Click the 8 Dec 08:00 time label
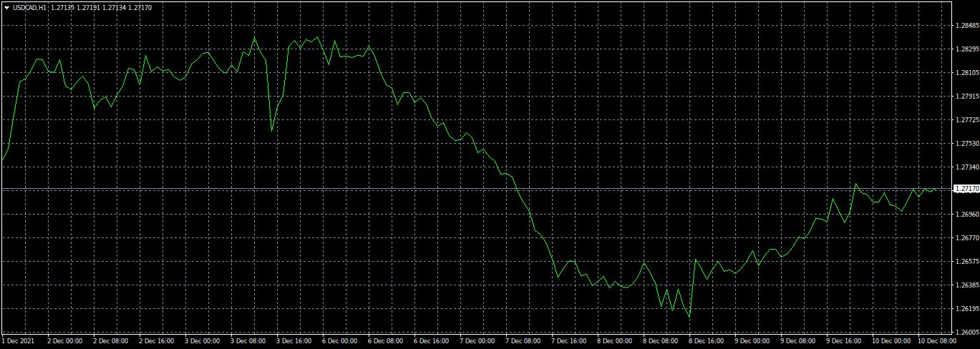 (x=660, y=342)
